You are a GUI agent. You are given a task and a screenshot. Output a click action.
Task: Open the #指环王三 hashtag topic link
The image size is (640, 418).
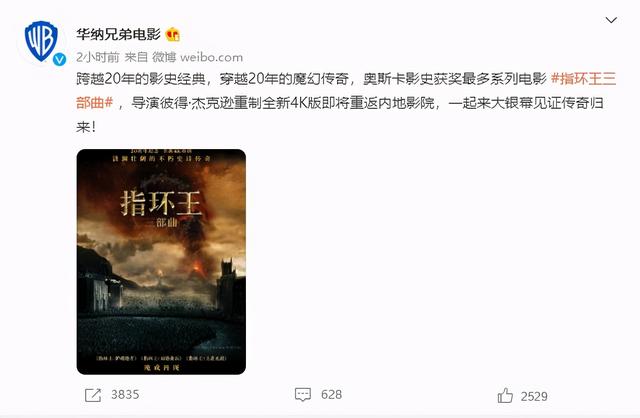583,78
